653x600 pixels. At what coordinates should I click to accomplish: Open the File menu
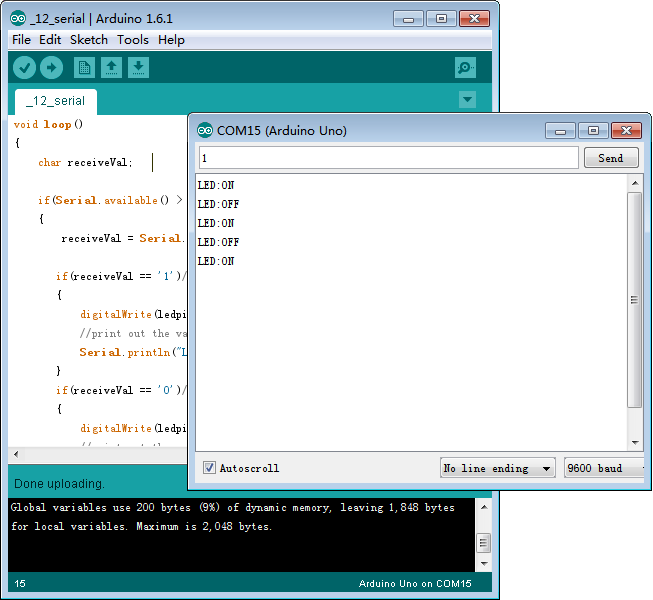[21, 40]
